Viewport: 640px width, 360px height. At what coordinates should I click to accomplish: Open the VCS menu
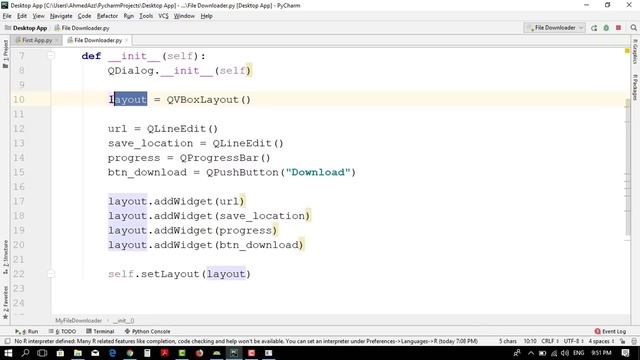tap(163, 16)
